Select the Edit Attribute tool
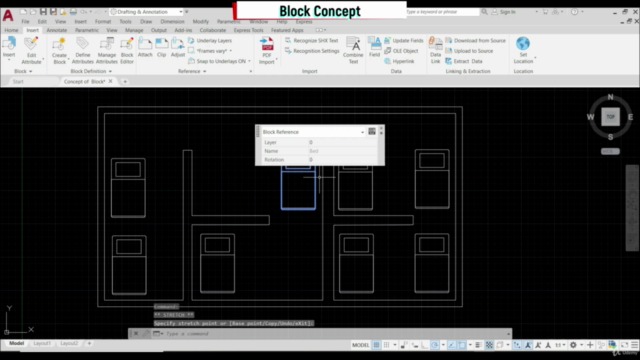Image resolution: width=640 pixels, height=360 pixels. [x=31, y=51]
